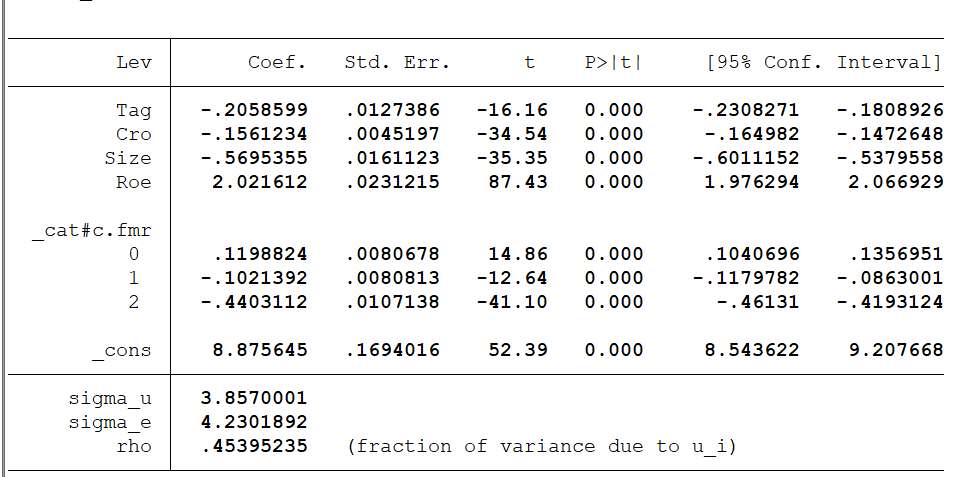Screen dimensions: 958x477
Task: Select the Tag variable row label
Action: 134,110
